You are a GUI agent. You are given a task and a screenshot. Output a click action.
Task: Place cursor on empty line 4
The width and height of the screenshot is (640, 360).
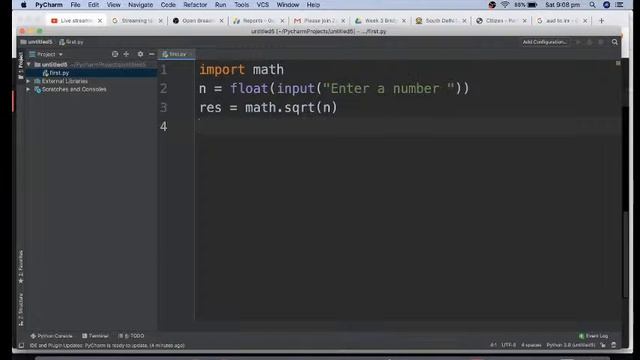[408, 127]
